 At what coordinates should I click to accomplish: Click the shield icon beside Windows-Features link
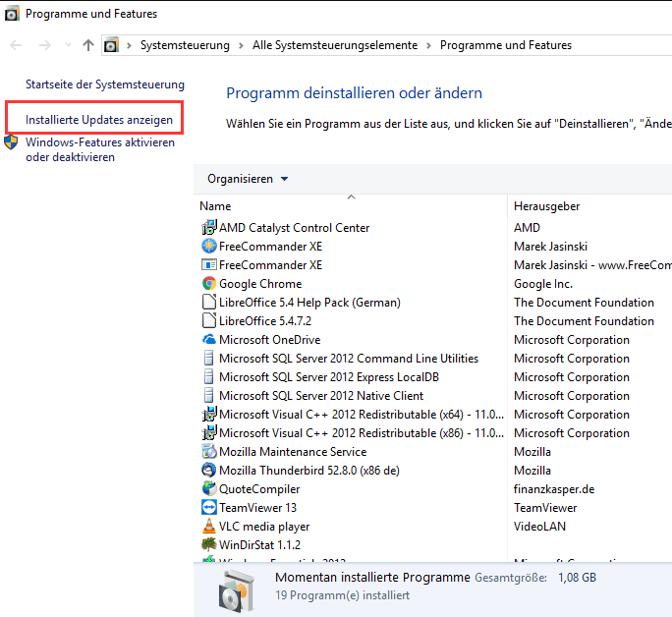(11, 142)
